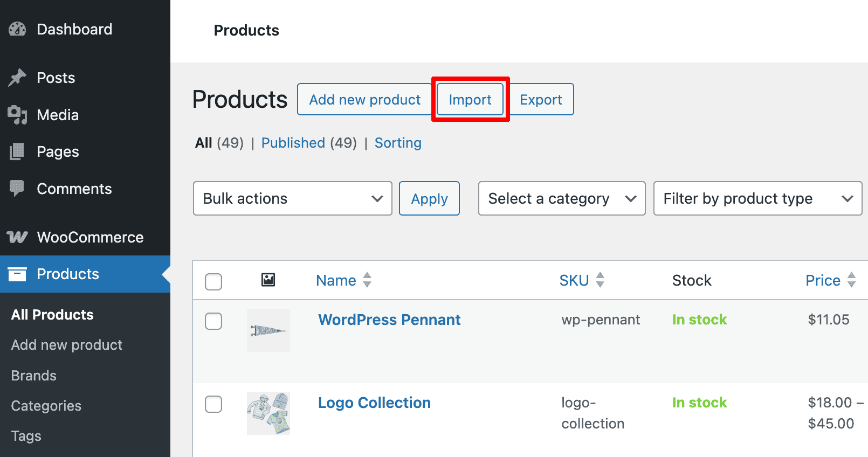Check the WordPress Pennant row checkbox
Image resolution: width=868 pixels, height=457 pixels.
[x=213, y=321]
